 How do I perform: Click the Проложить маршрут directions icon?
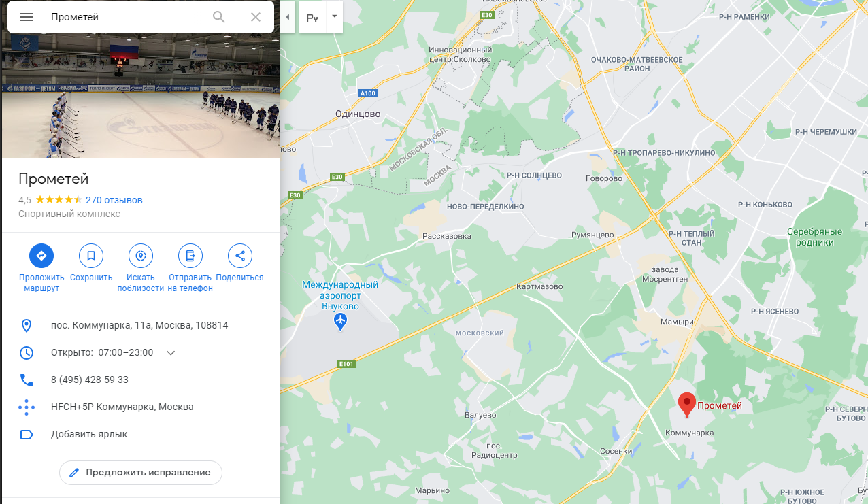[x=41, y=256]
